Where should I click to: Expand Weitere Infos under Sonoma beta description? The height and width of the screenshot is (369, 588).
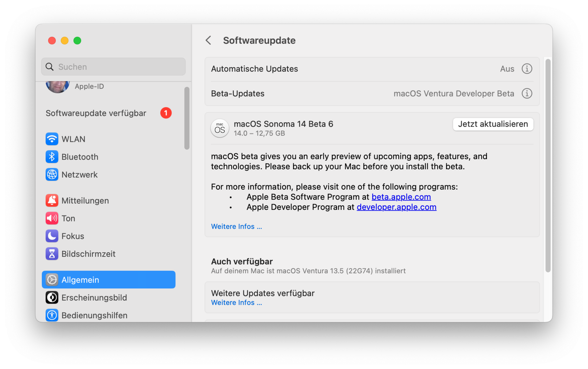point(236,227)
